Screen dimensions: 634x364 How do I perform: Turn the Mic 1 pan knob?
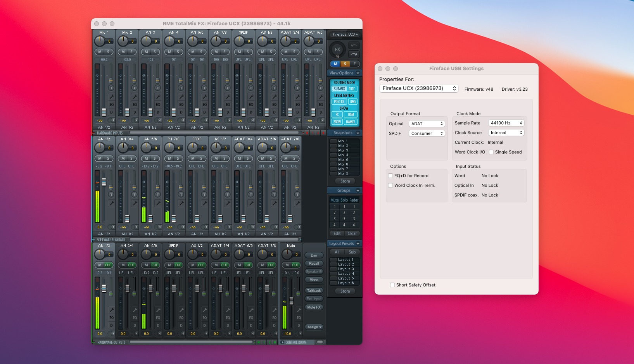pos(100,40)
